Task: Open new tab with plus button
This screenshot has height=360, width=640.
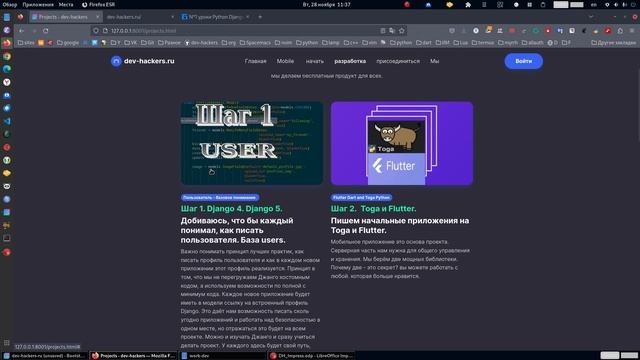Action: 260,17
